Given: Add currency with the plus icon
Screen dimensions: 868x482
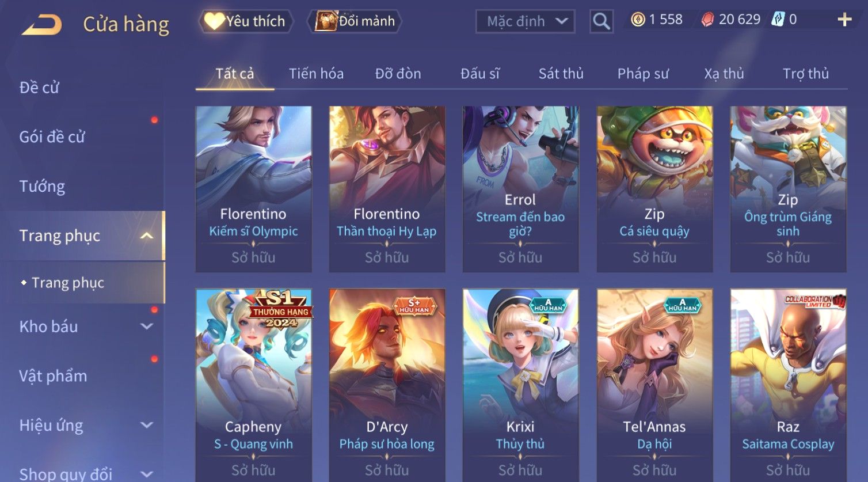Looking at the screenshot, I should tap(844, 20).
